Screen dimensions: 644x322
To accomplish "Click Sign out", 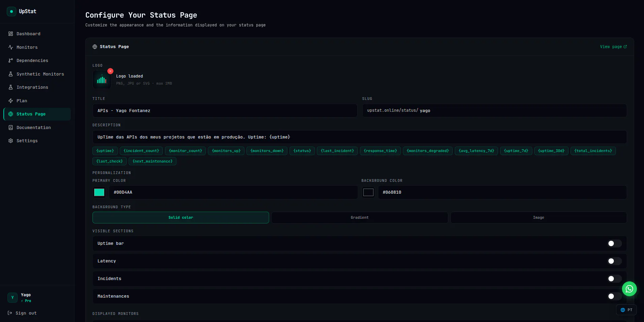I will pos(22,313).
